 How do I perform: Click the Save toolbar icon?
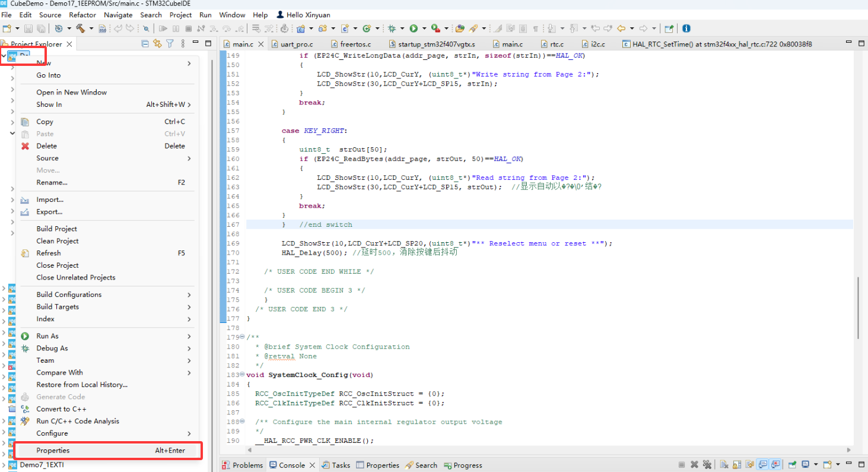(x=28, y=28)
